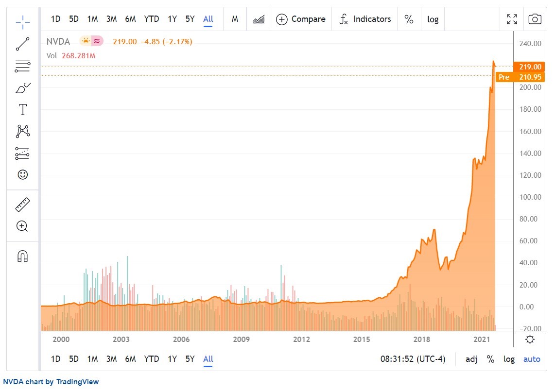This screenshot has width=555, height=392.
Task: Enter fullscreen mode
Action: click(x=512, y=19)
